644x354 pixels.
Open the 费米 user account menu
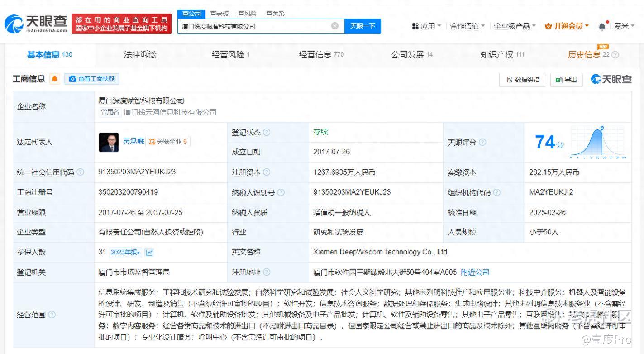click(x=625, y=26)
